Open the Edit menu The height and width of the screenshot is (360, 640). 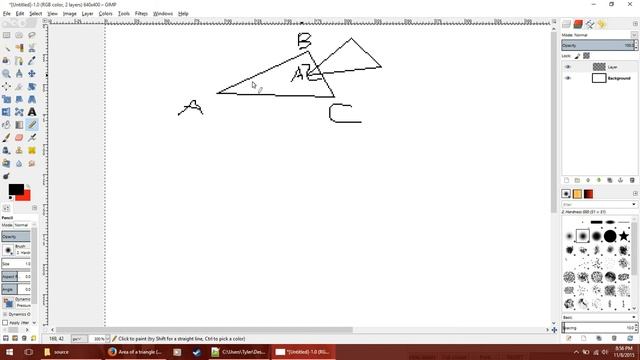point(20,13)
